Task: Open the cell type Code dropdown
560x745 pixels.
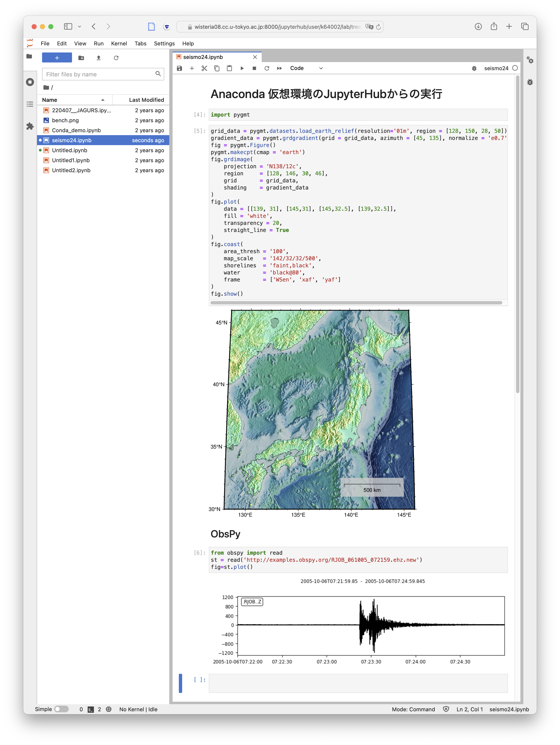Action: point(306,68)
